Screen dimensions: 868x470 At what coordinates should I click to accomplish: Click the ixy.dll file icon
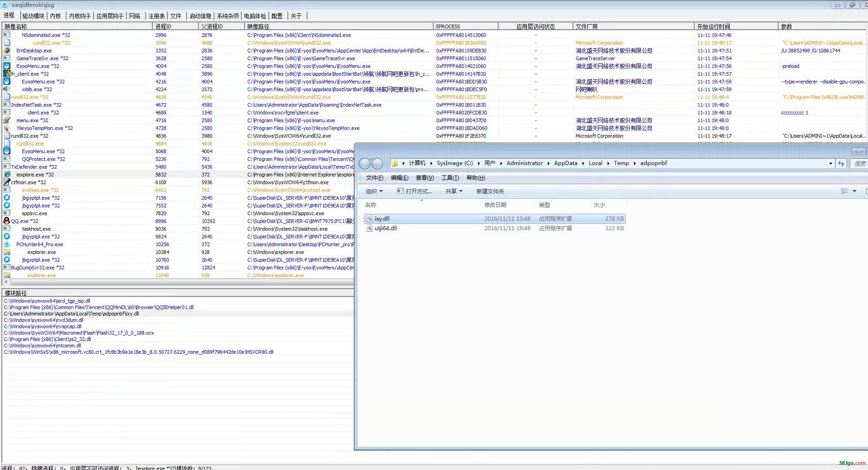tap(369, 219)
